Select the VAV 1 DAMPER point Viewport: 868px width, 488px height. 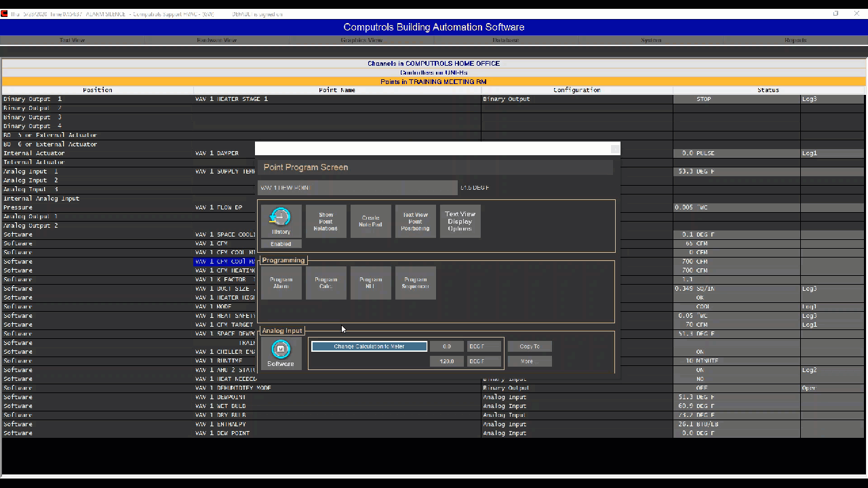[217, 153]
